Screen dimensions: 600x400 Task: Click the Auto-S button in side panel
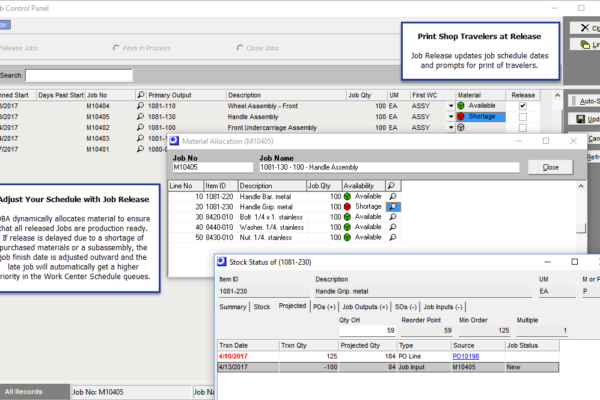click(x=584, y=101)
